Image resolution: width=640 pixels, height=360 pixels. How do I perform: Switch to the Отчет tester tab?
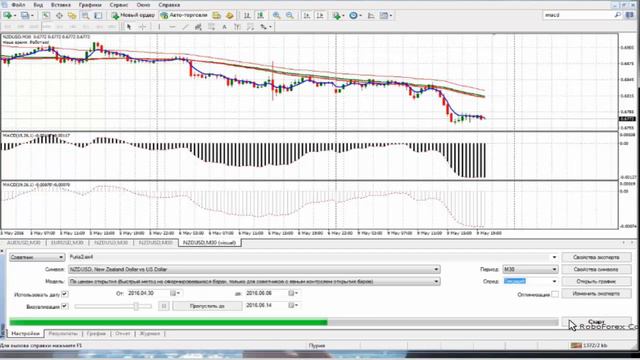[122, 333]
